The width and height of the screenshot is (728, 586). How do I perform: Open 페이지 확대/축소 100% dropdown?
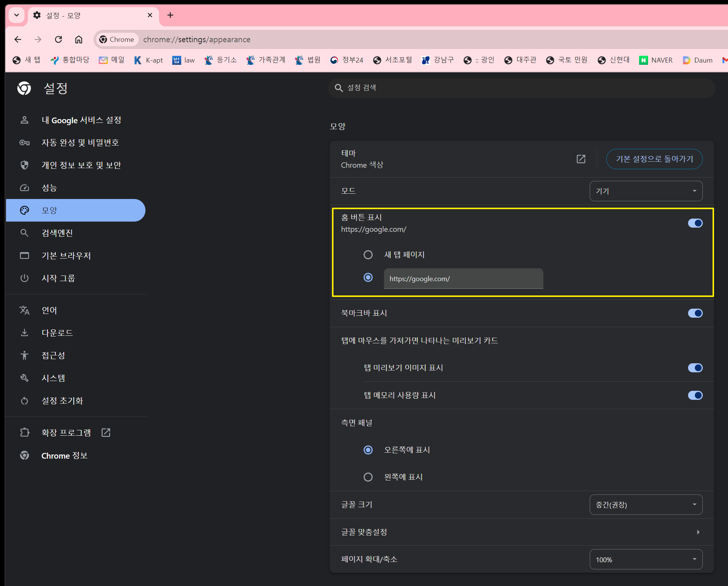645,560
